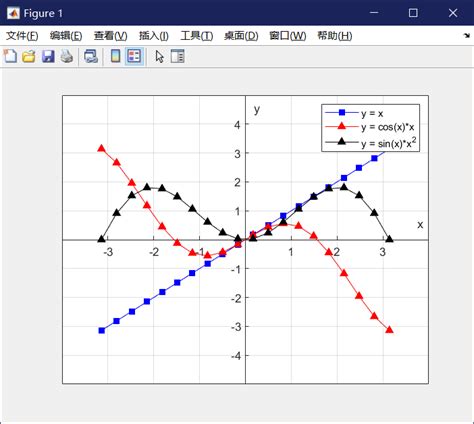Click the y-axis tick label 3
Viewport: 474px width, 424px height.
[x=237, y=154]
